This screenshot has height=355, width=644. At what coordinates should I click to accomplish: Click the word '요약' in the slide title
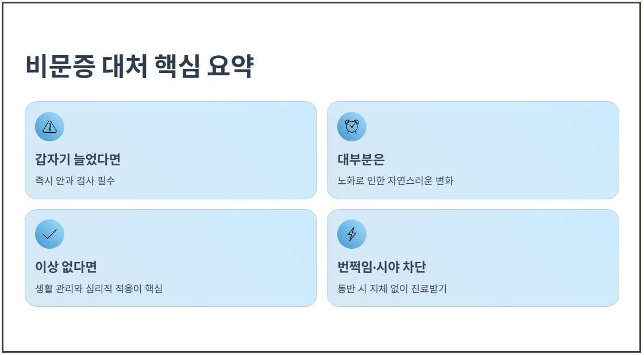pos(230,65)
